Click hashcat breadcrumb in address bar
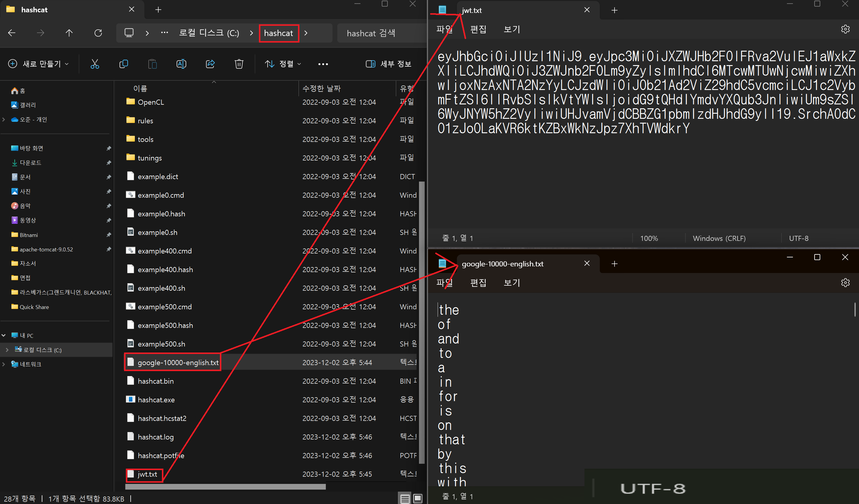The image size is (859, 504). click(278, 33)
